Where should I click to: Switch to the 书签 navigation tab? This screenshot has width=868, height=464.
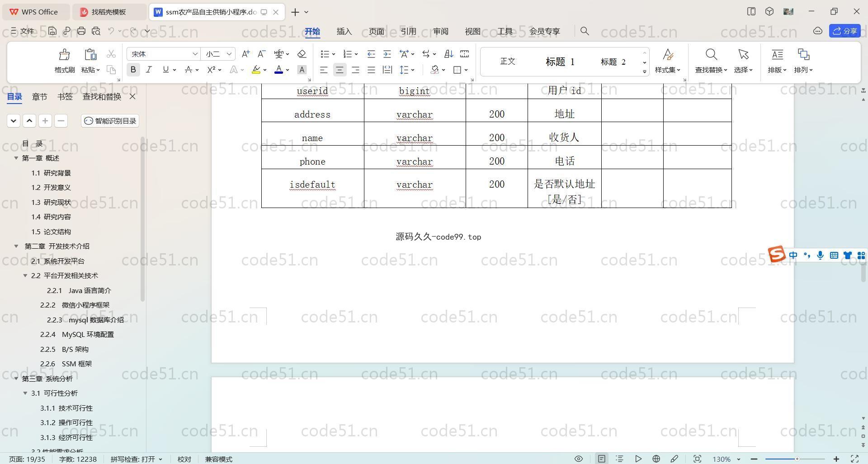pos(65,96)
